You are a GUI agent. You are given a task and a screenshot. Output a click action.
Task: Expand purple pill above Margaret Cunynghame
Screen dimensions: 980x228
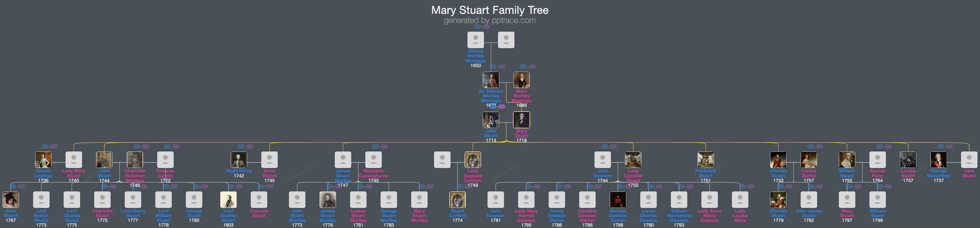point(384,146)
